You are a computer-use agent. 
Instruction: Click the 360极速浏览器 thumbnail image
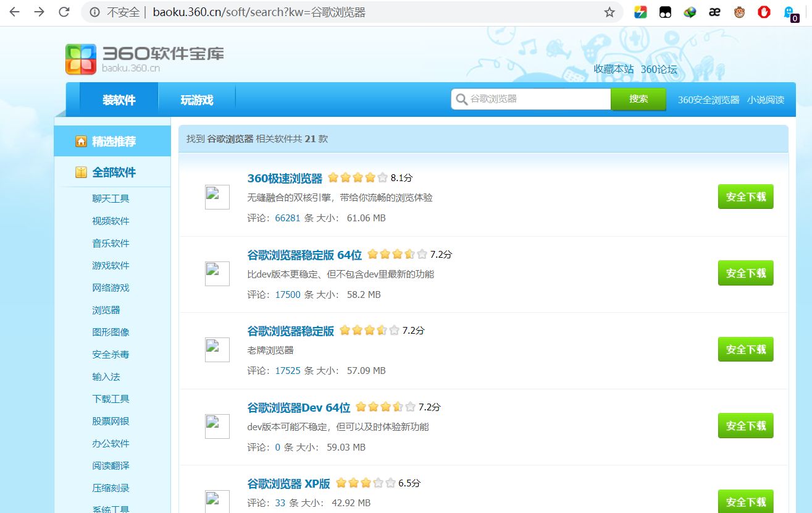(x=217, y=197)
